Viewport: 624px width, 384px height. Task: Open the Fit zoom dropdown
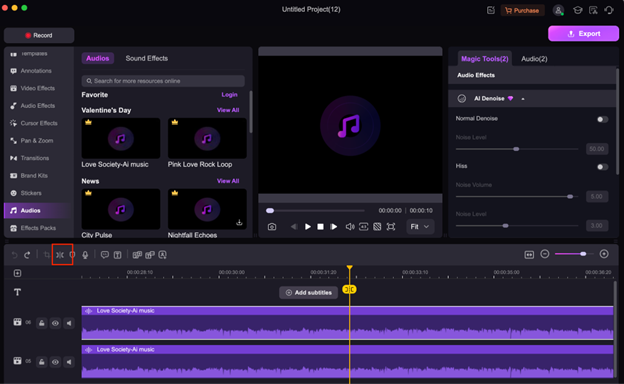pyautogui.click(x=419, y=227)
